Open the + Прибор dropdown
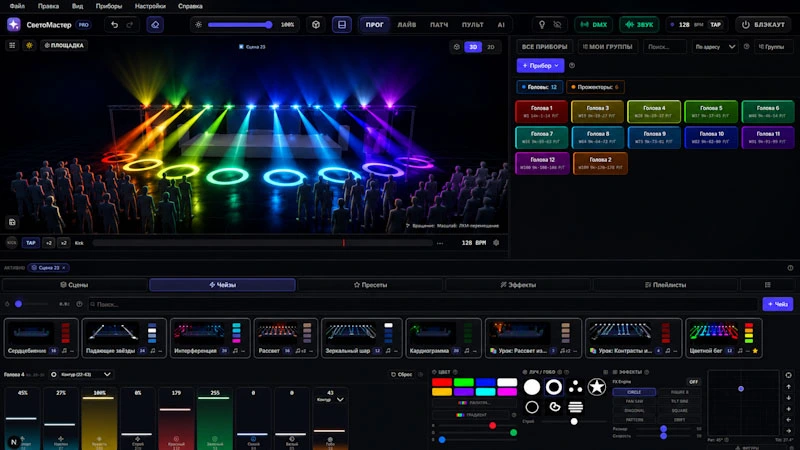Viewport: 800px width, 450px height. pyautogui.click(x=540, y=65)
